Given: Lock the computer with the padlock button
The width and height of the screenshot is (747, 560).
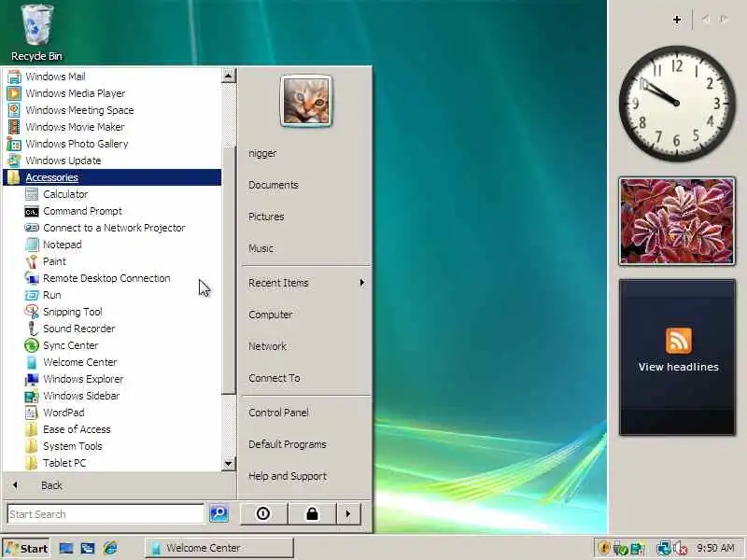Looking at the screenshot, I should click(312, 514).
